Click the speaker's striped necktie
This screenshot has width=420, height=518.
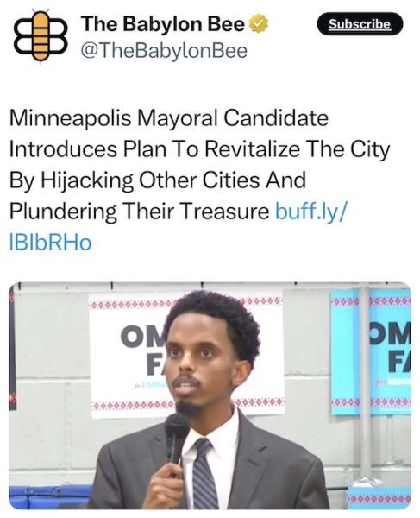(204, 474)
